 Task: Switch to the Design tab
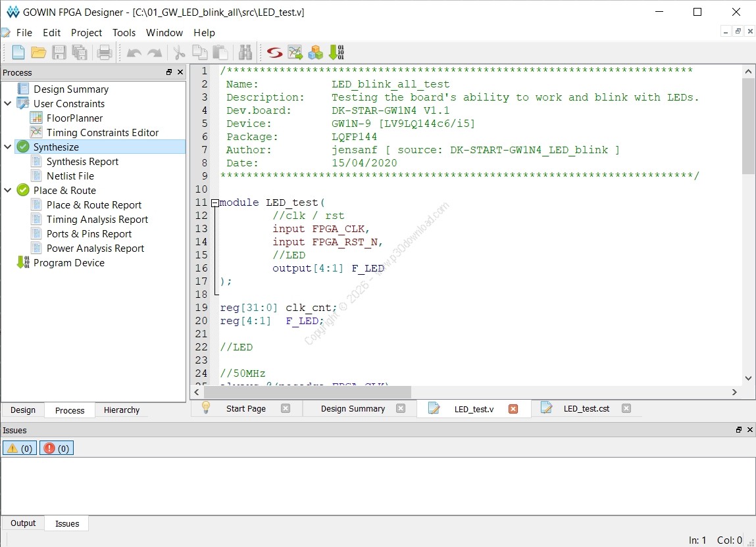23,410
